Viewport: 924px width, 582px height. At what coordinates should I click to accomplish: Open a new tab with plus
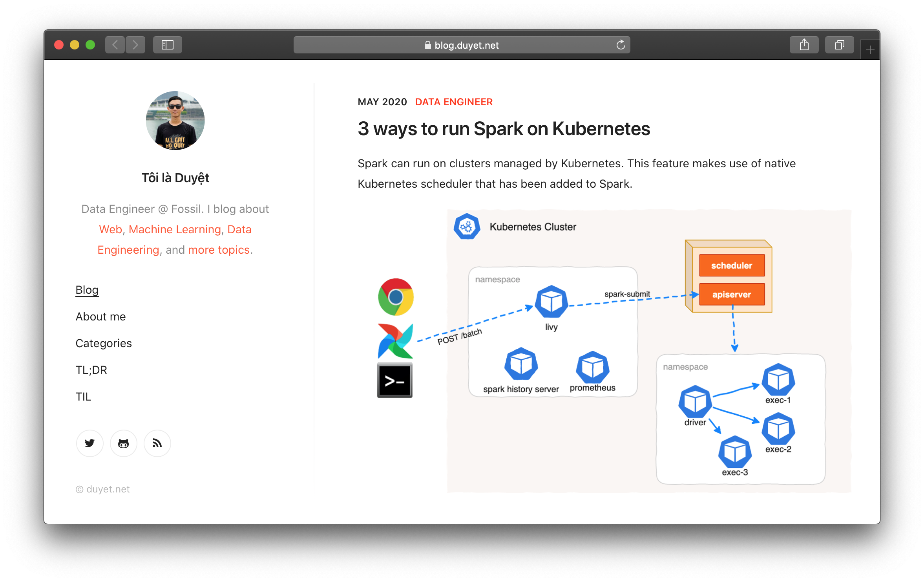point(870,50)
